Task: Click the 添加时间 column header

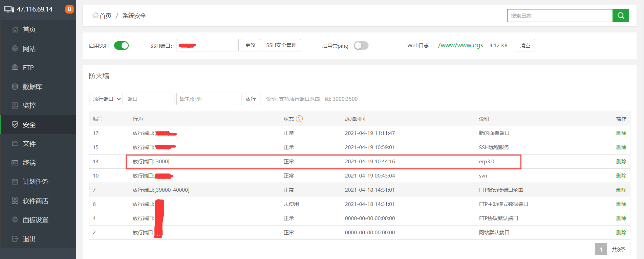Action: pyautogui.click(x=355, y=119)
